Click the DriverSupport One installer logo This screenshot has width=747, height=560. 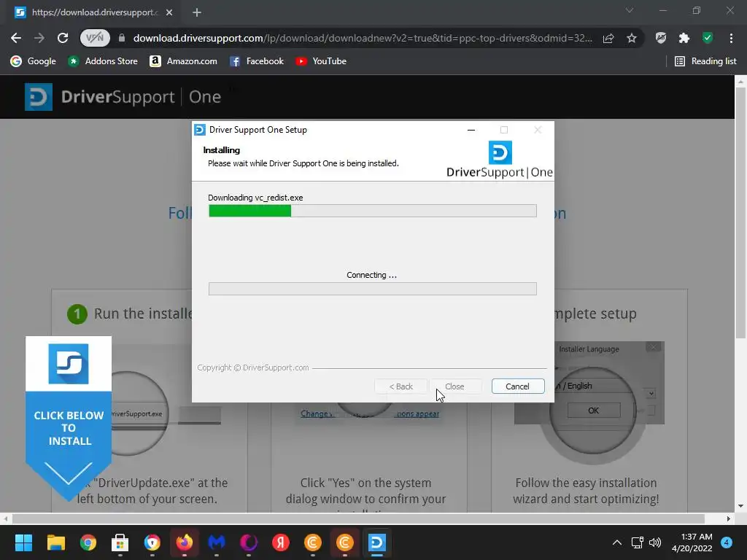tap(500, 160)
